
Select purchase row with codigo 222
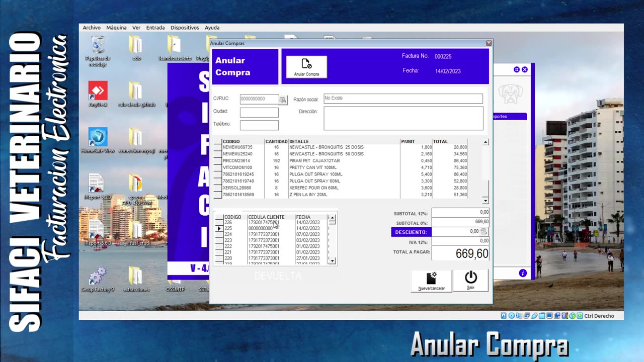(x=272, y=246)
